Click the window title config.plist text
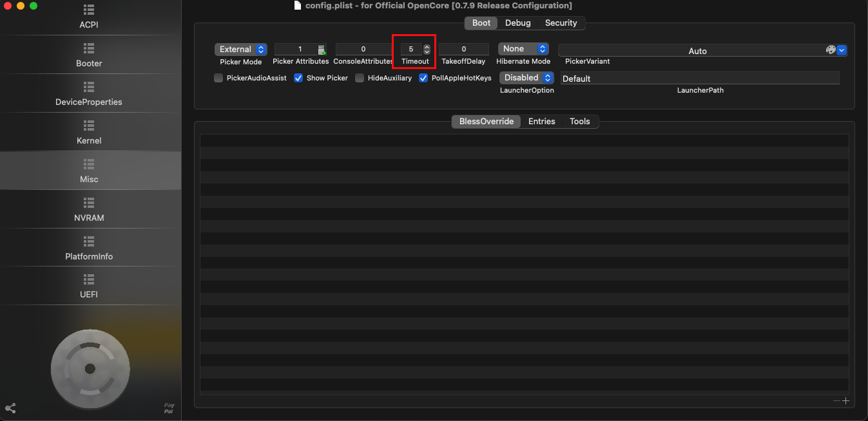The image size is (868, 421). (438, 5)
